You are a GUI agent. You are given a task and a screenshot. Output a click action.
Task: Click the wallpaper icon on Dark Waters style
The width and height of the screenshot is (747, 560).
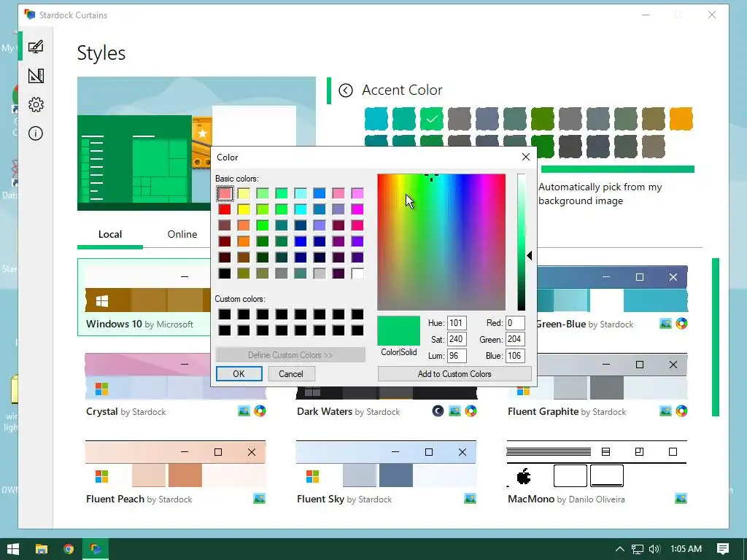click(x=454, y=411)
